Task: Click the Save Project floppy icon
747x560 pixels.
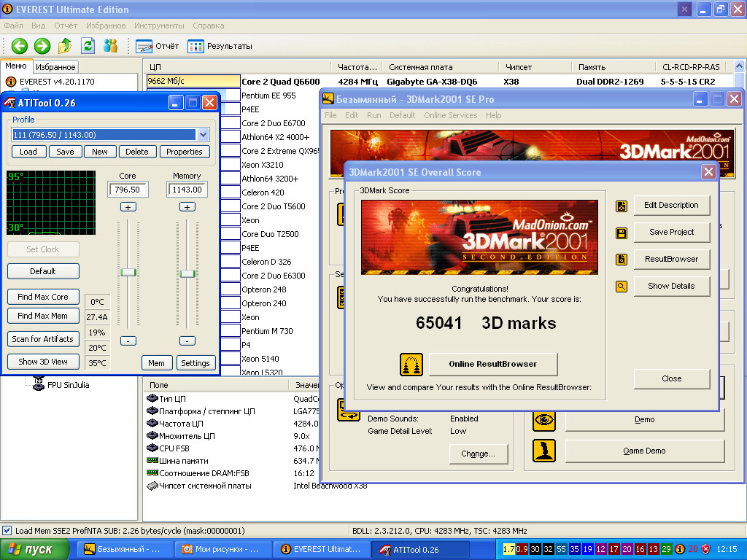Action: 622,233
